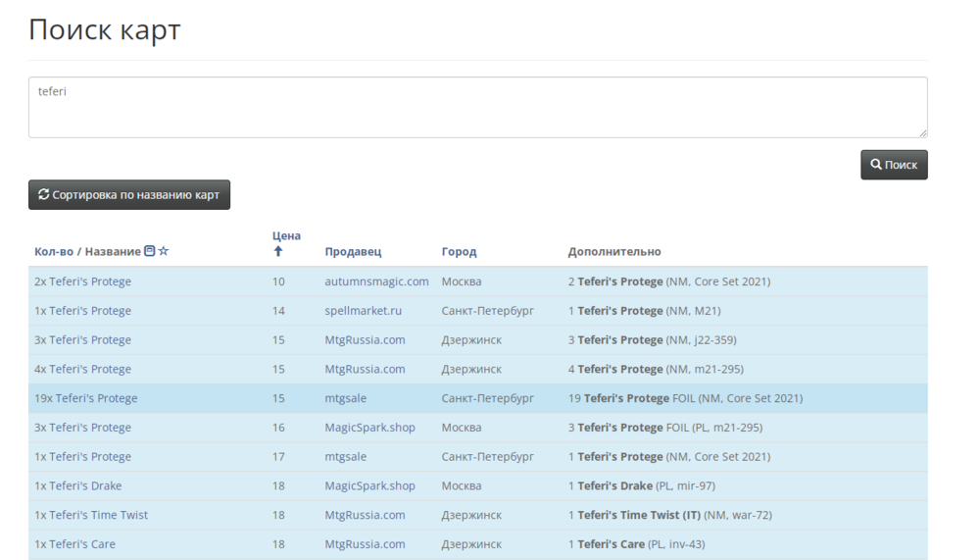Click the up arrow under Цена
Viewport: 980px width, 560px height.
(278, 252)
